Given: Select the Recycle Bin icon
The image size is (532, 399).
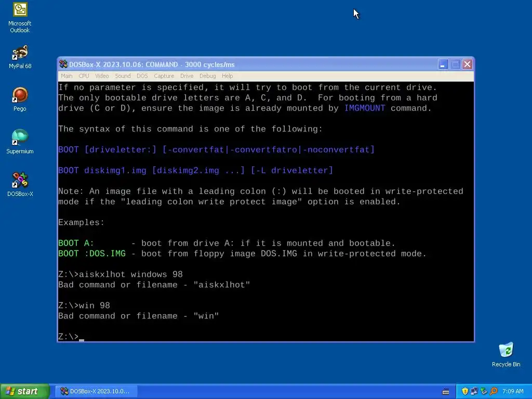Looking at the screenshot, I should click(x=506, y=354).
